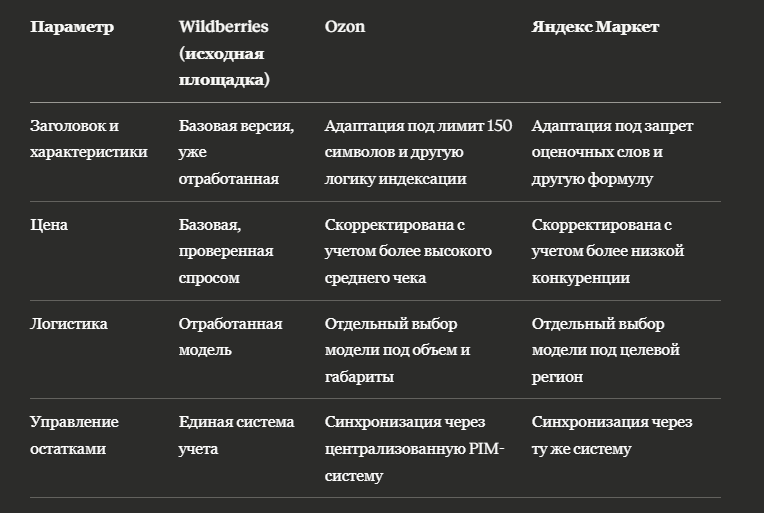Select the Wildberries column header
This screenshot has height=513, width=764.
pyautogui.click(x=224, y=53)
